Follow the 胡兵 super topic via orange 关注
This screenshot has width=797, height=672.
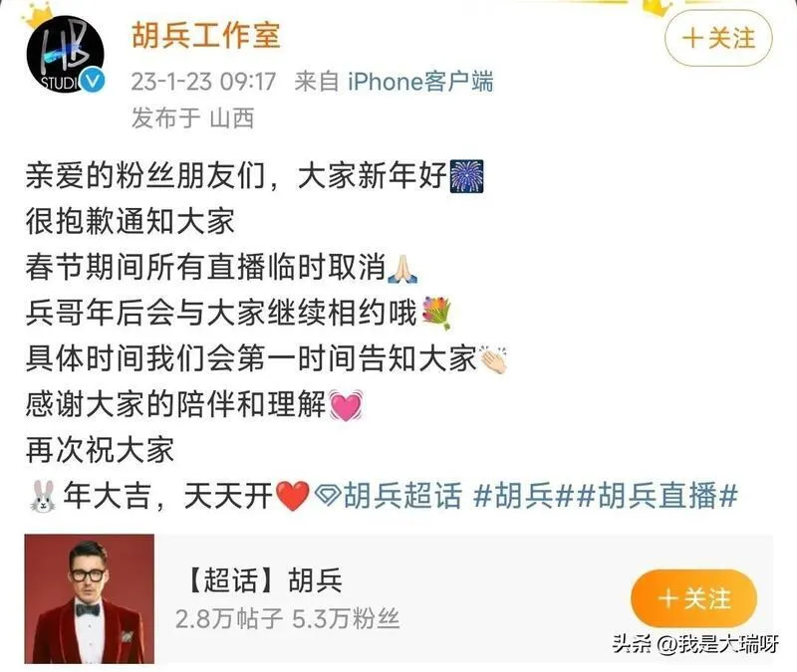693,598
